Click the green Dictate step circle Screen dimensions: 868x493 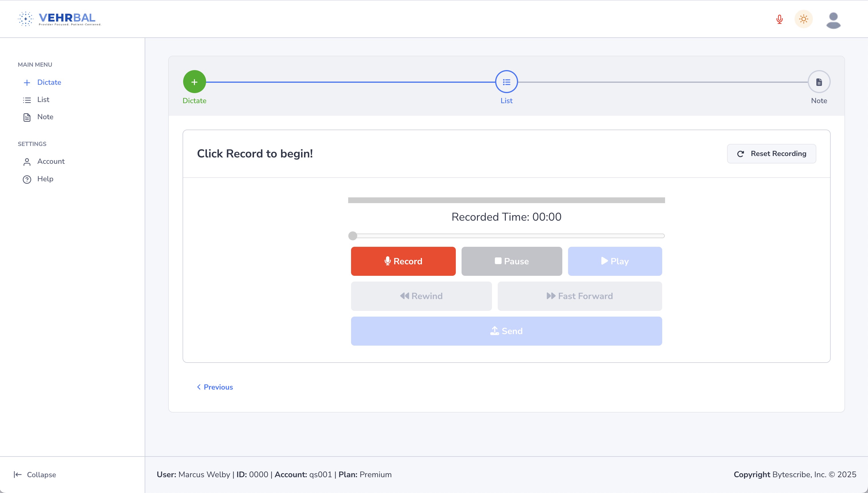coord(194,82)
